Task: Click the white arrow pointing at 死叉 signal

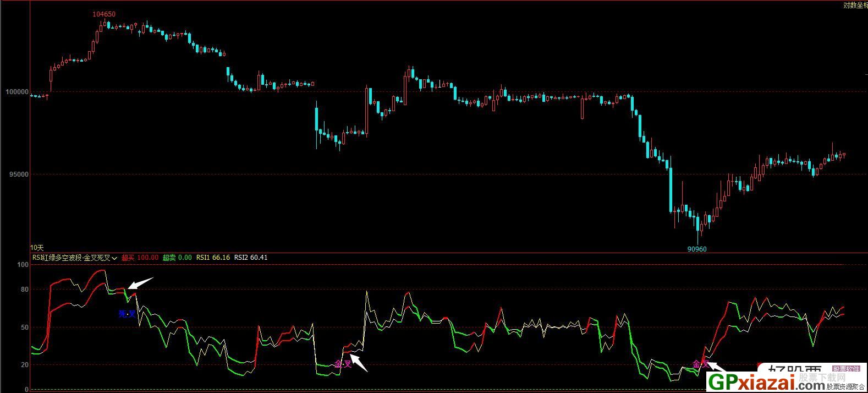Action: (x=140, y=283)
